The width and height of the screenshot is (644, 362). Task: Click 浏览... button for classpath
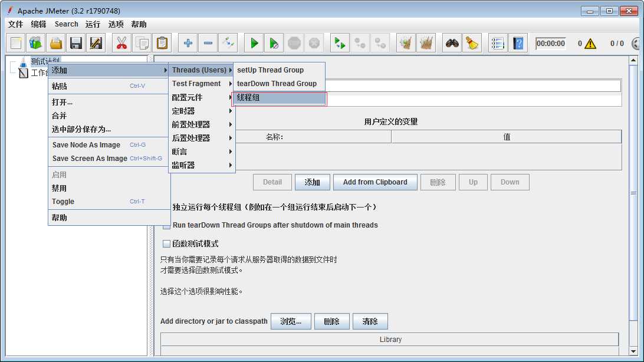tap(291, 321)
